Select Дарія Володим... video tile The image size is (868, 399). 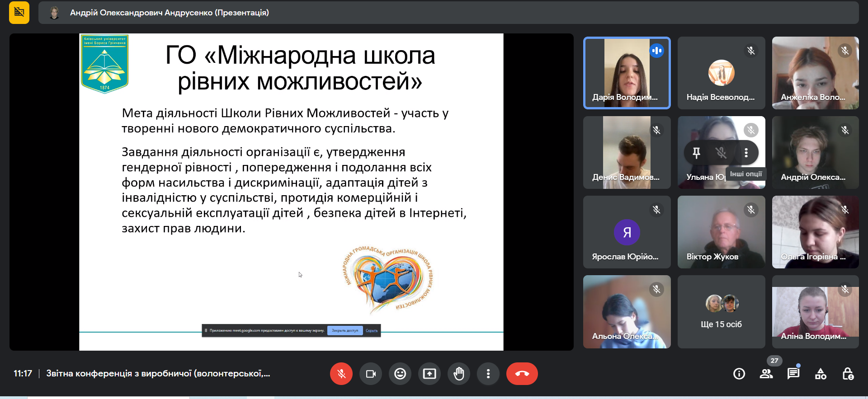tap(627, 73)
